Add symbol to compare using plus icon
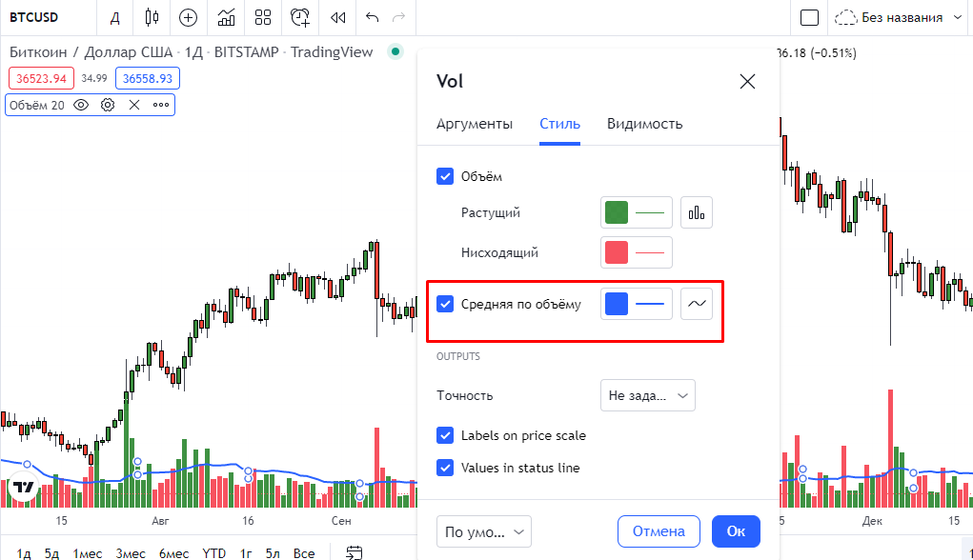Screen dimensions: 973x560 [188, 17]
